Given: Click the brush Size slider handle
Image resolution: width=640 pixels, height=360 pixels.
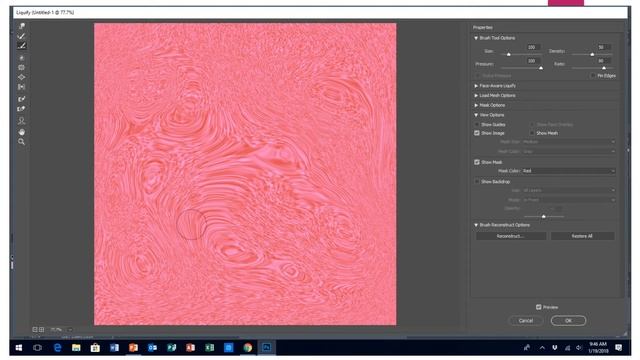Looking at the screenshot, I should 509,54.
